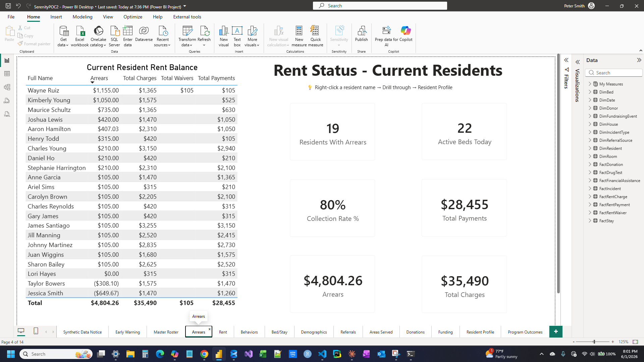Collapse the Data pane
This screenshot has width=644, height=362.
coord(639,60)
